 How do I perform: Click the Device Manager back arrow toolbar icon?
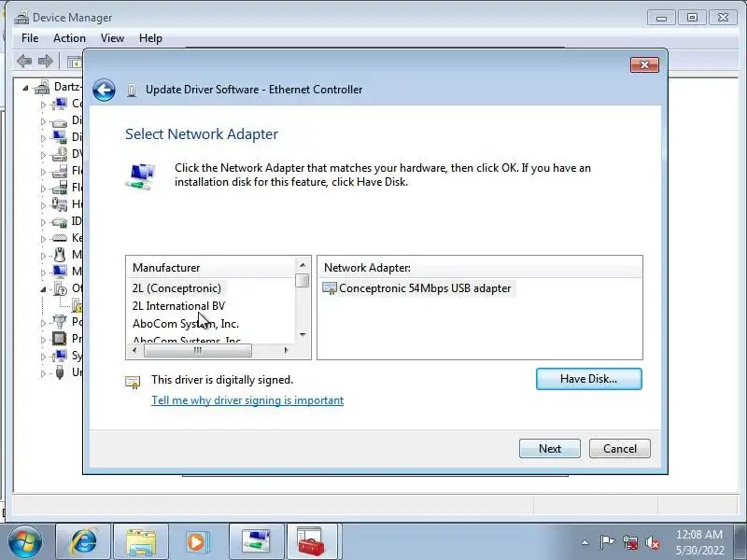[x=24, y=61]
